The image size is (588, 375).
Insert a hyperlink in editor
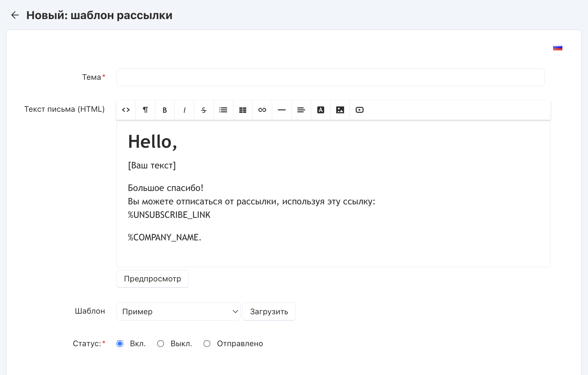pyautogui.click(x=262, y=110)
